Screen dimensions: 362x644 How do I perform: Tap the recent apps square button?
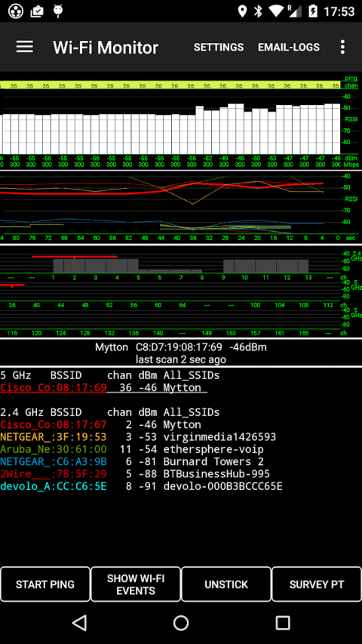click(x=283, y=623)
